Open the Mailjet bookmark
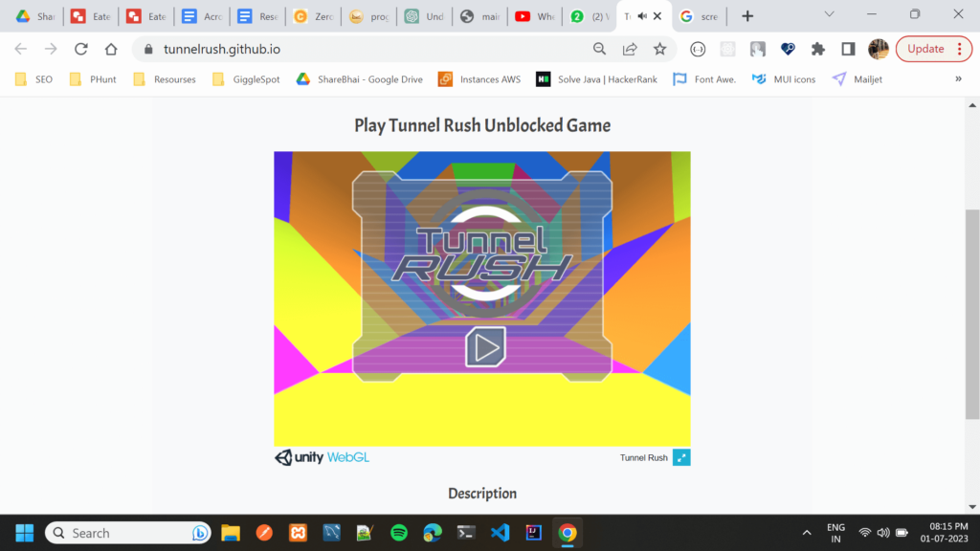The image size is (980, 551). [x=857, y=79]
